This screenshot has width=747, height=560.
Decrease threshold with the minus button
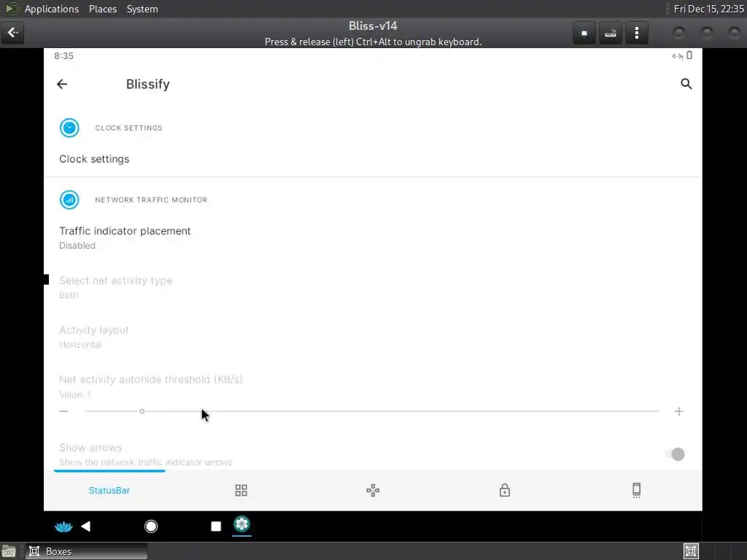coord(64,411)
